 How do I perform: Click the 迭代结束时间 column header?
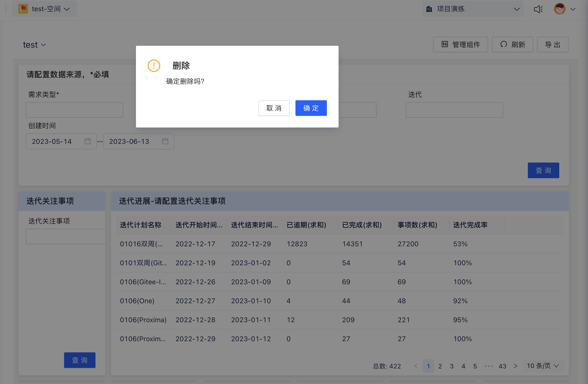(x=255, y=225)
